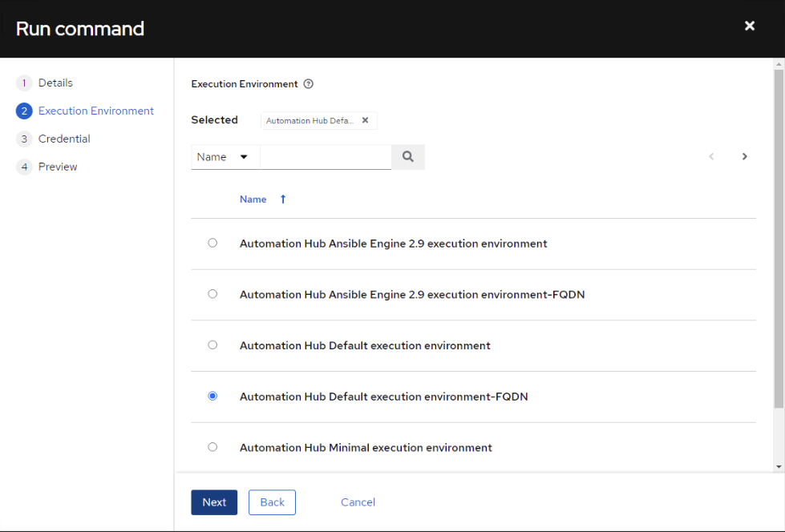Select Automation Hub Default execution environment-FQDN radio

[212, 397]
